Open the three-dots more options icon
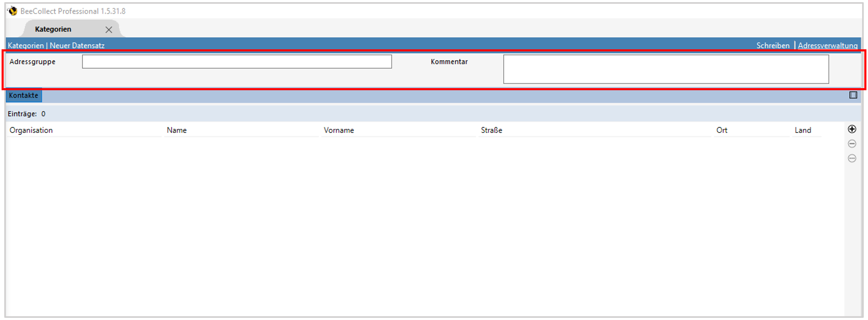 coord(852,158)
